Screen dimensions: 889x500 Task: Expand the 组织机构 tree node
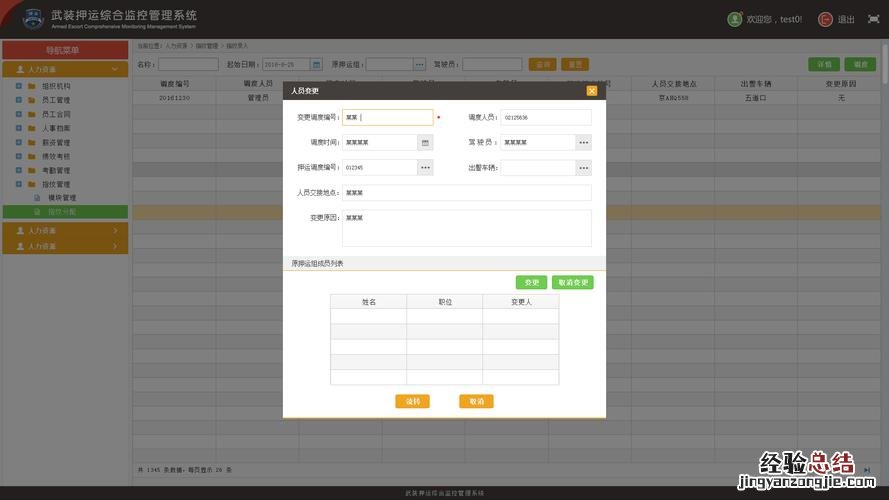(x=18, y=86)
